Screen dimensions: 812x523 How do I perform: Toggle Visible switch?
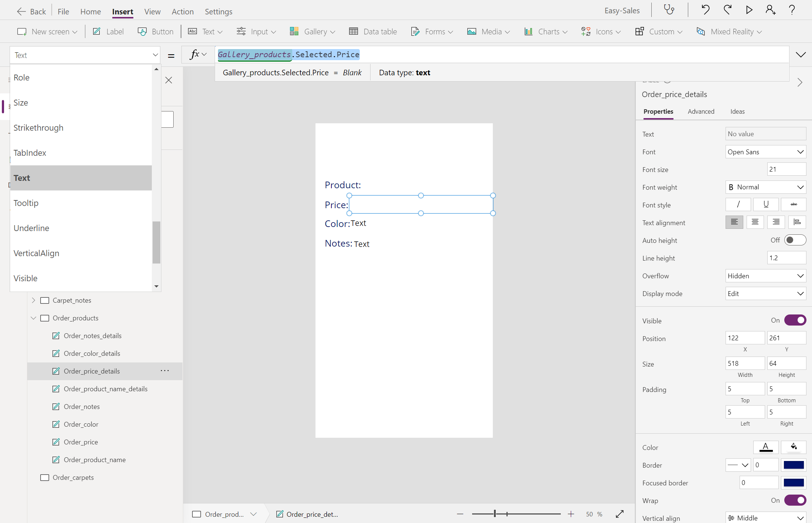pos(795,320)
